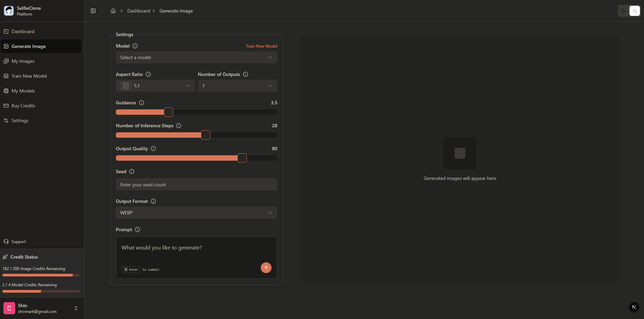Viewport: 644px width, 319px height.
Task: Click the orange submit arrow button
Action: [266, 268]
